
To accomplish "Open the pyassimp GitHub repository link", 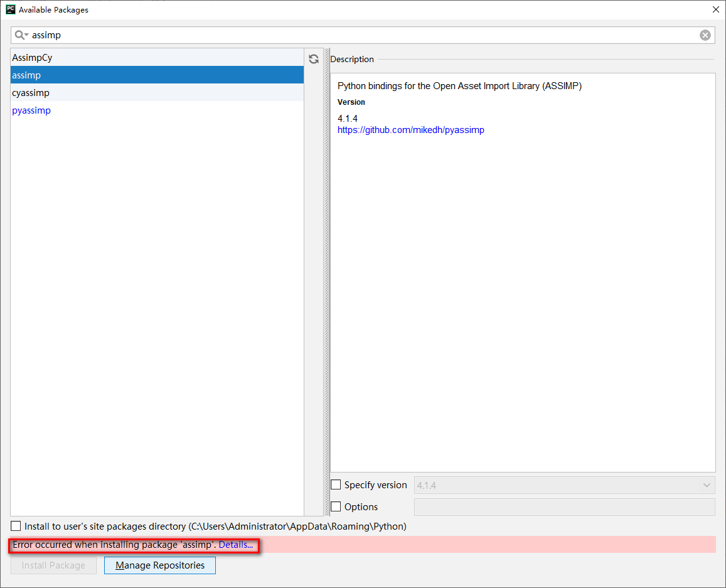I will [x=411, y=129].
